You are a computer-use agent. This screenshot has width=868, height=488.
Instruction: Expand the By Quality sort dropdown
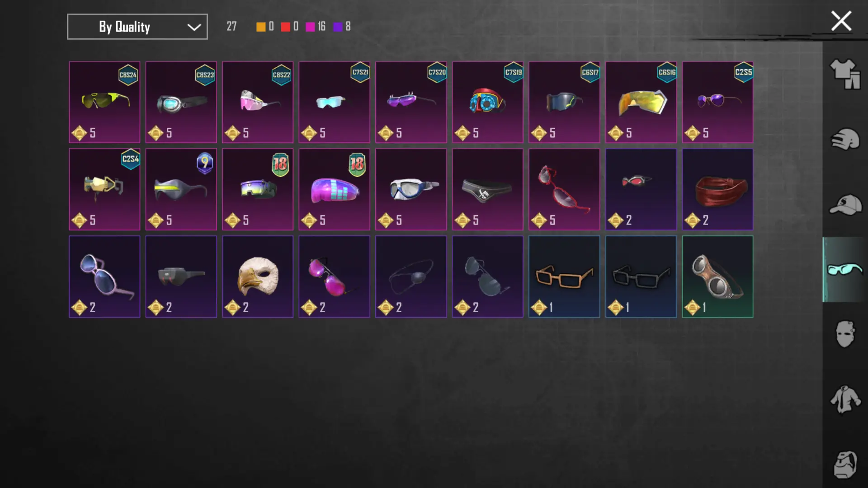point(137,27)
